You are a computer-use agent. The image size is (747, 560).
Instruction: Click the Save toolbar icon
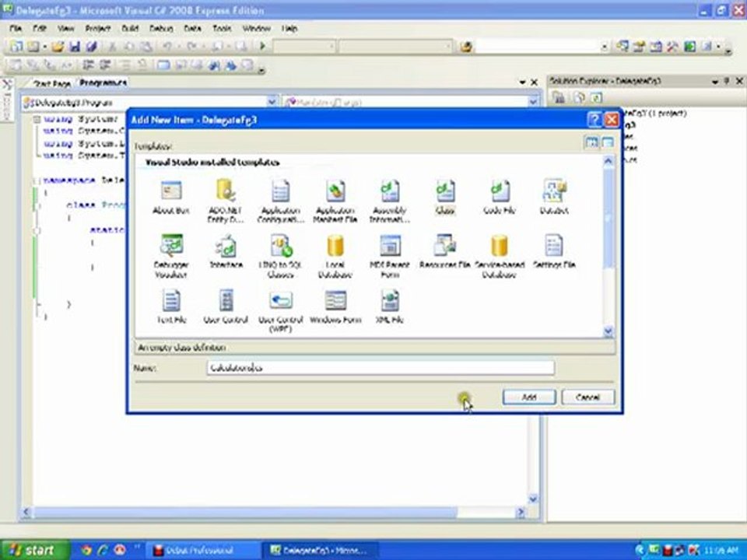point(75,46)
